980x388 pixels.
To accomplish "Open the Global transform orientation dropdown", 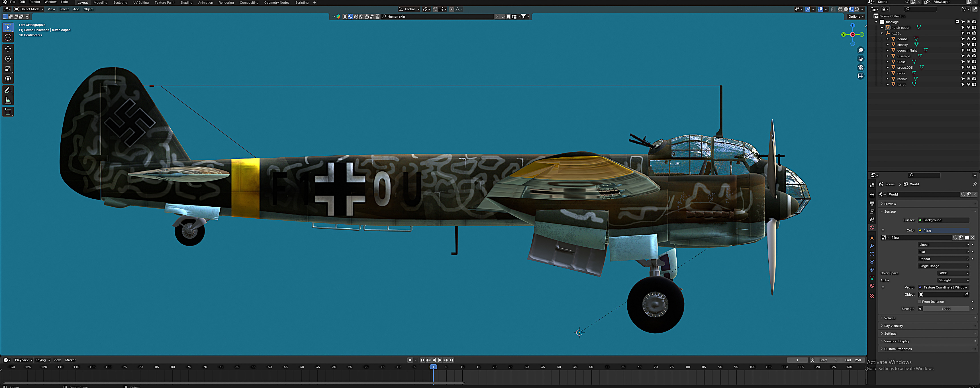I will (409, 9).
